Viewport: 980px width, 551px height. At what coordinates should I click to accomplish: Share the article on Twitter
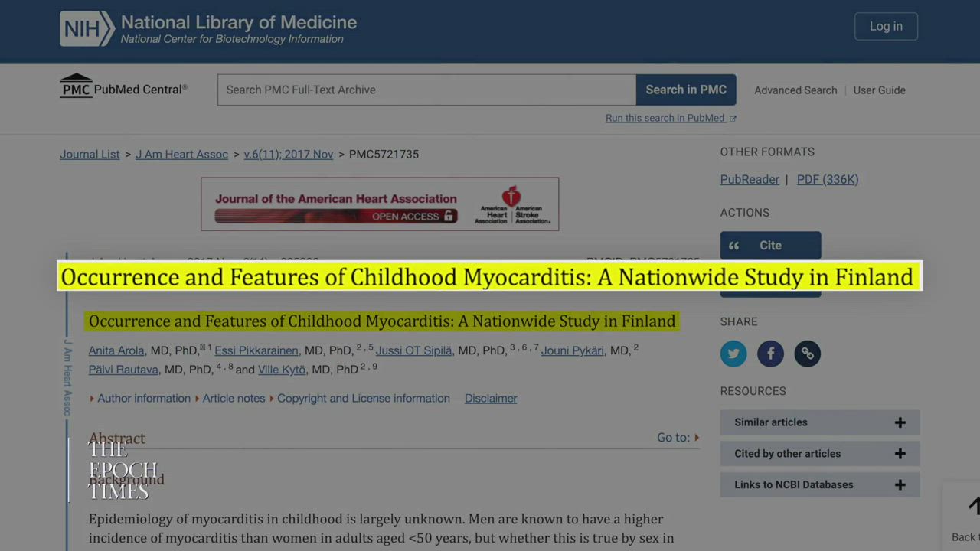pyautogui.click(x=733, y=354)
